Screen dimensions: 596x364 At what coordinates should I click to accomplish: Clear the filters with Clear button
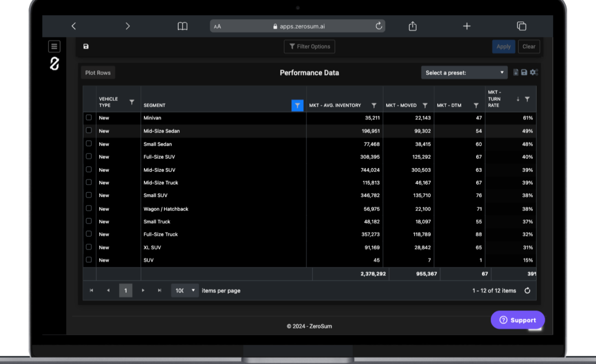pyautogui.click(x=529, y=46)
